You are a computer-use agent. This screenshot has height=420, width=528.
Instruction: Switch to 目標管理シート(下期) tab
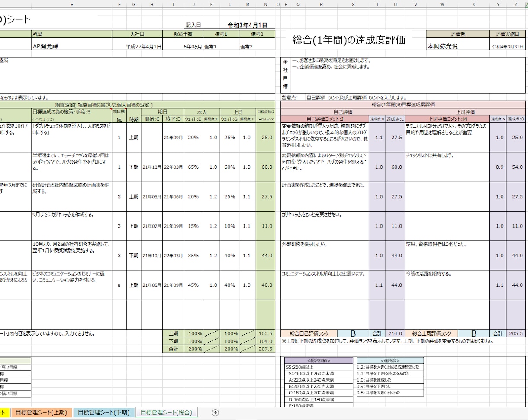103,412
